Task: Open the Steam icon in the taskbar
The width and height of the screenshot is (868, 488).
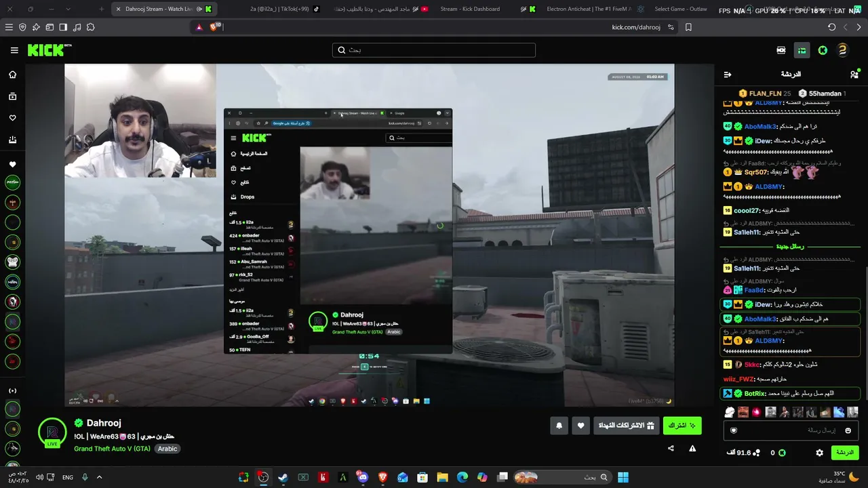Action: (283, 477)
